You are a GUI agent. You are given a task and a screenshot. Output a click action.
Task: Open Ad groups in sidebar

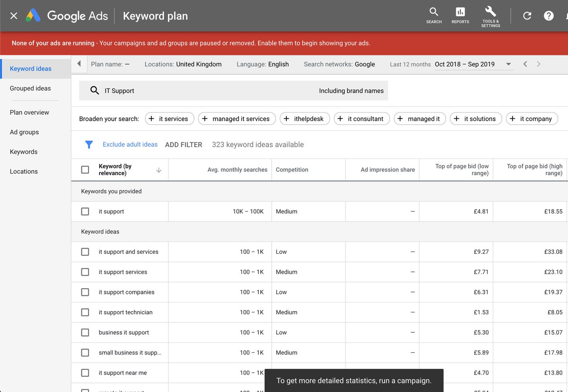click(x=24, y=132)
